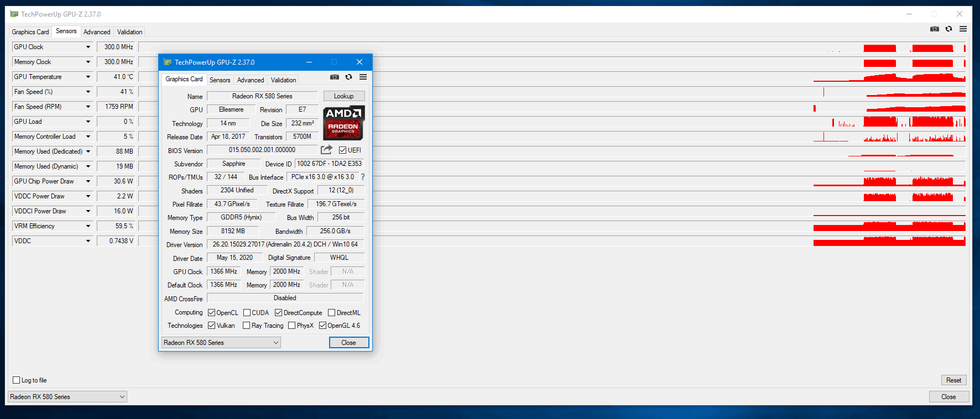This screenshot has width=980, height=419.
Task: Toggle the UEFI checkbox
Action: (x=342, y=150)
